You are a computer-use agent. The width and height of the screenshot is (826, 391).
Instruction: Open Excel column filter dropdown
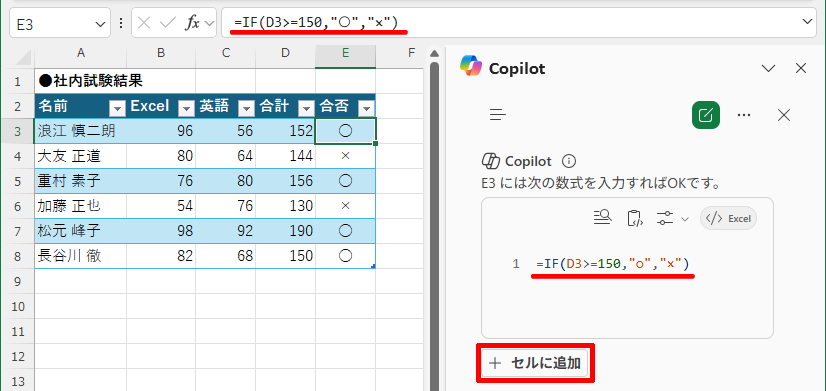click(x=186, y=108)
